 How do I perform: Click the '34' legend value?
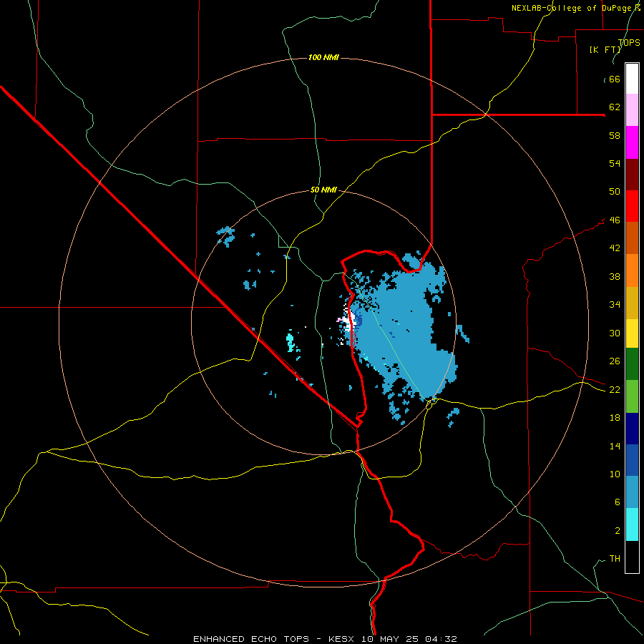tap(615, 305)
